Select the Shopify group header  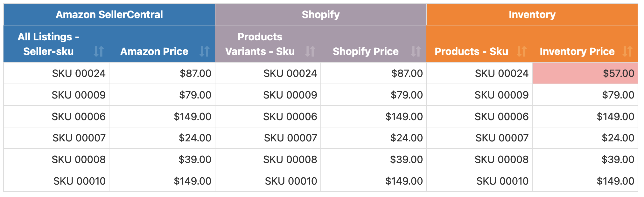(321, 14)
